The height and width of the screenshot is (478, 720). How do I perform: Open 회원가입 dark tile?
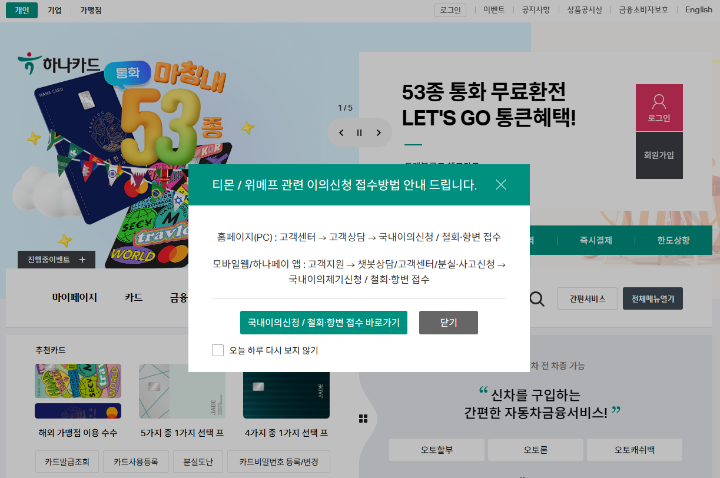[x=659, y=155]
